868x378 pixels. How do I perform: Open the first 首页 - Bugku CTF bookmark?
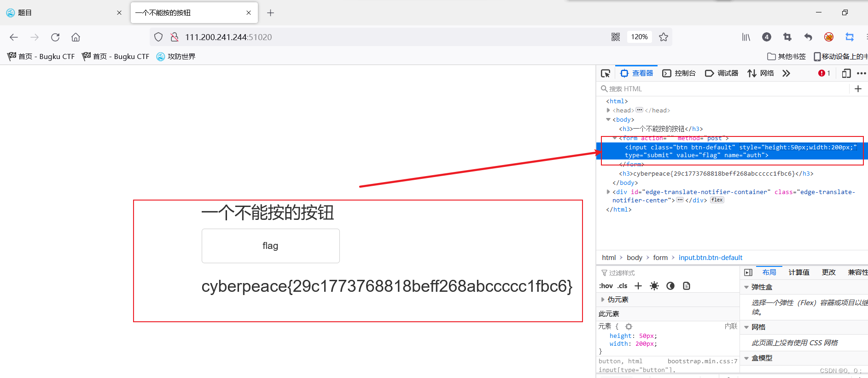(x=41, y=56)
